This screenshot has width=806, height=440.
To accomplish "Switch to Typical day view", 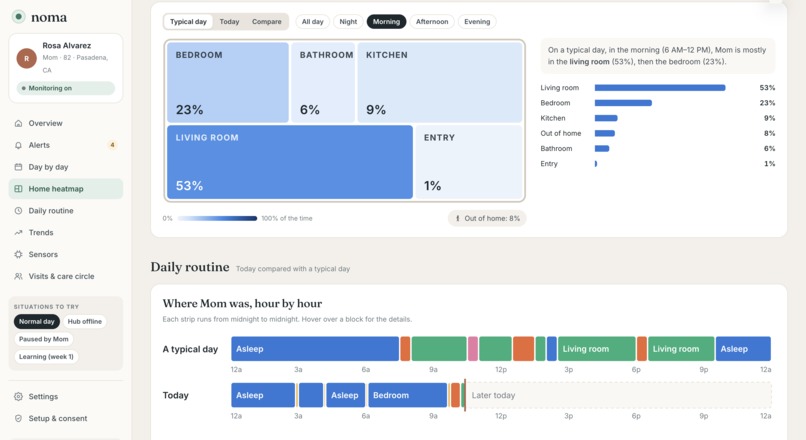I will [188, 22].
